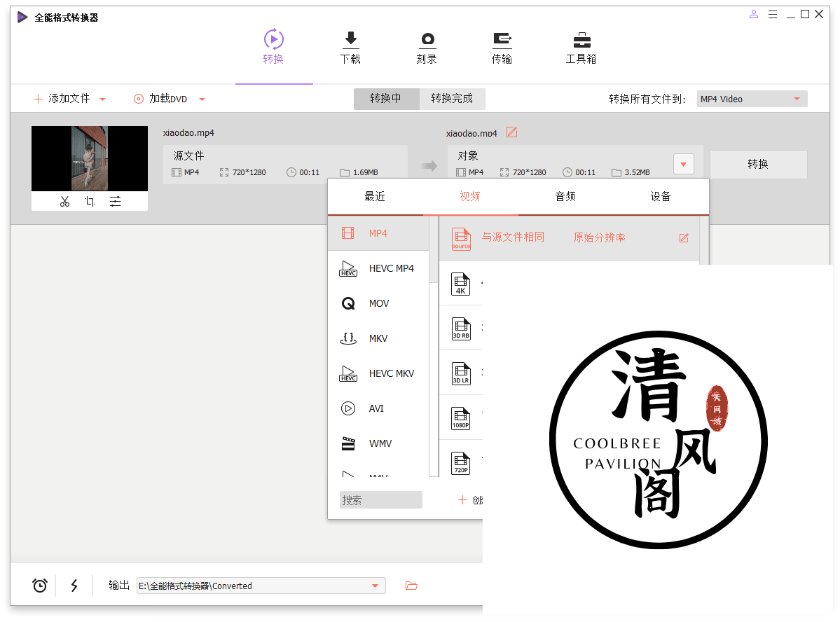
Task: Open the MP4 Video output format dropdown
Action: coord(752,99)
